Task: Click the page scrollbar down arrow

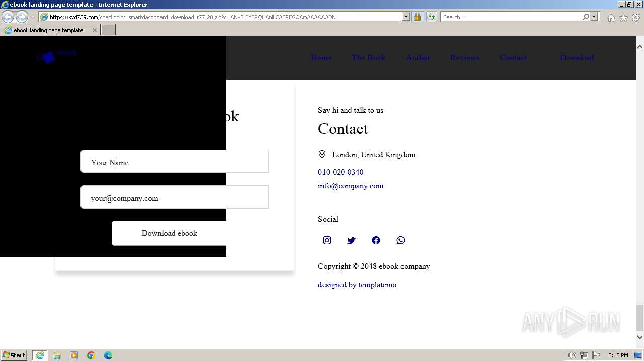Action: (x=640, y=337)
